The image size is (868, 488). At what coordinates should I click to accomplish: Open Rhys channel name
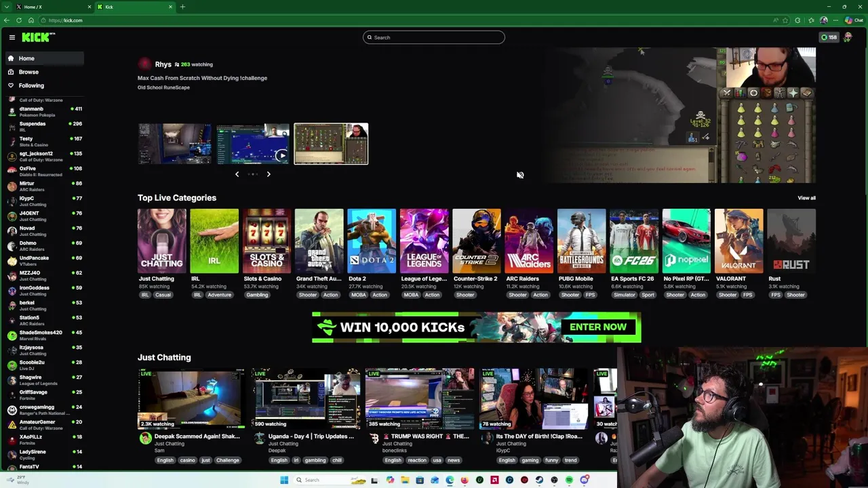pyautogui.click(x=163, y=64)
